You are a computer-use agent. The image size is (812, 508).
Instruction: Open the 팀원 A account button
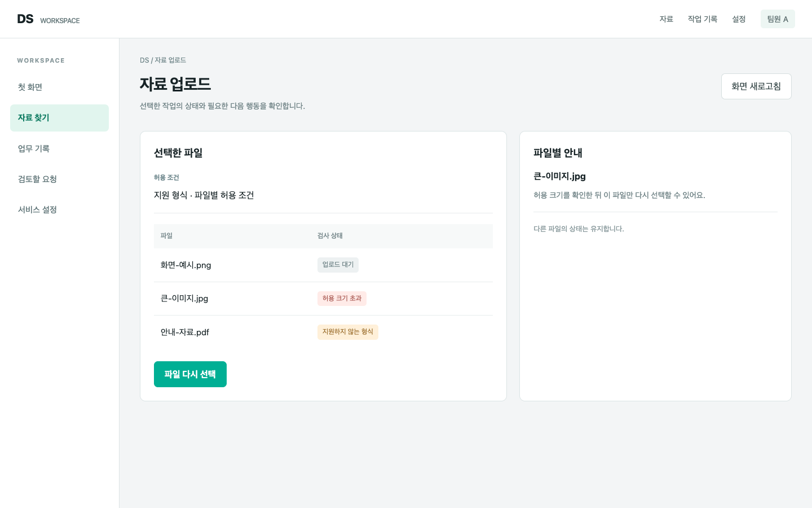778,19
